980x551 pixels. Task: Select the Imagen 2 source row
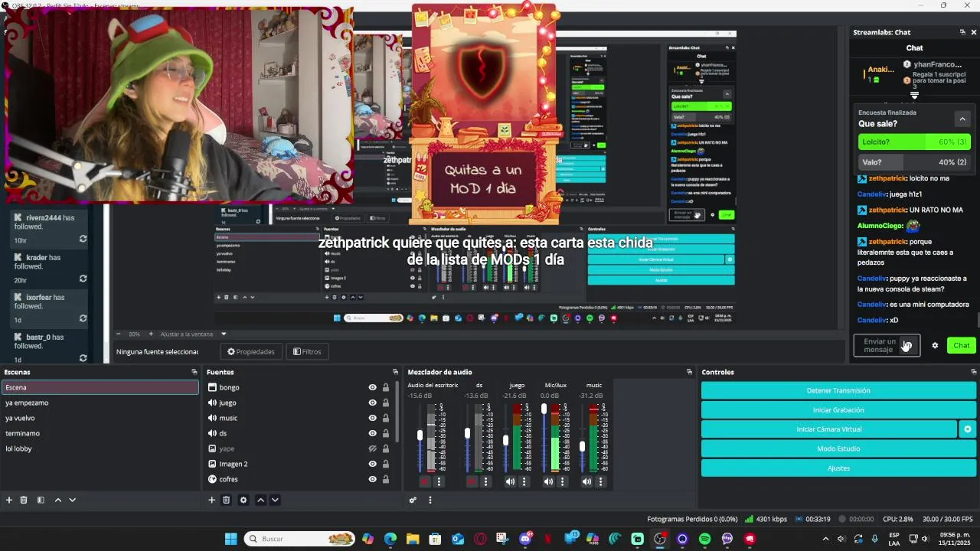300,464
